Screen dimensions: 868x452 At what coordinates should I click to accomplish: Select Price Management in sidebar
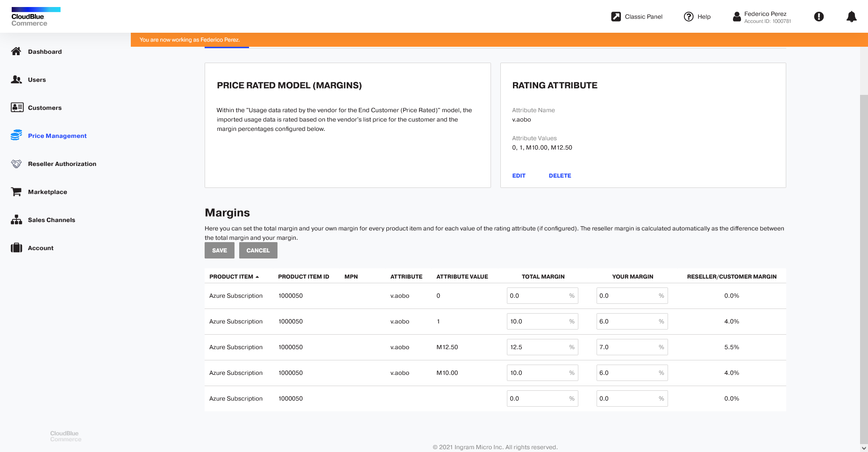point(57,136)
